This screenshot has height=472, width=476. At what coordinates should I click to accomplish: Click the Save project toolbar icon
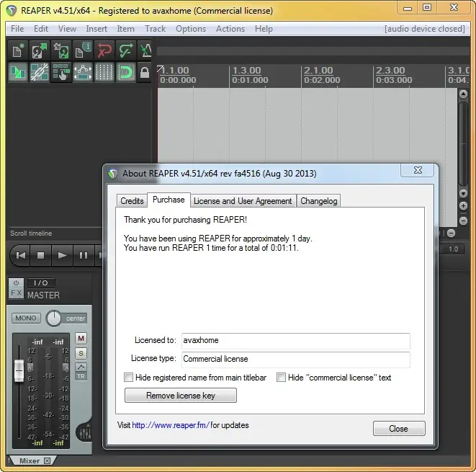tap(61, 50)
